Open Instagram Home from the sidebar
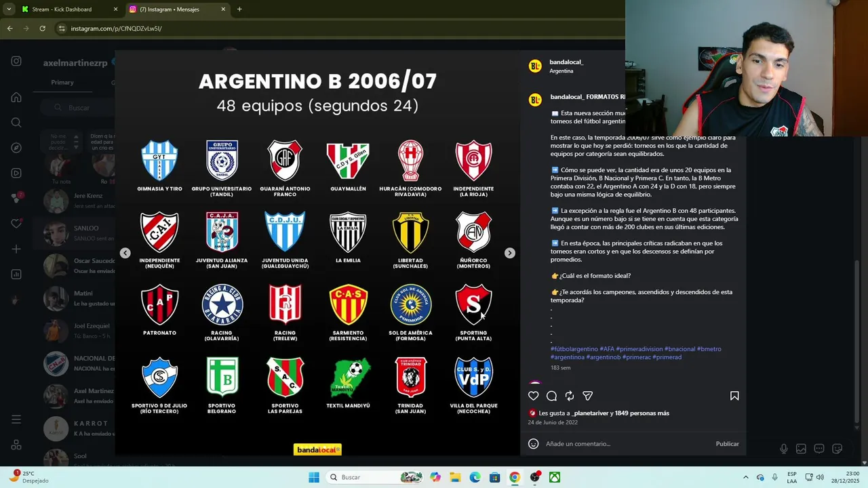This screenshot has width=868, height=488. [x=16, y=98]
